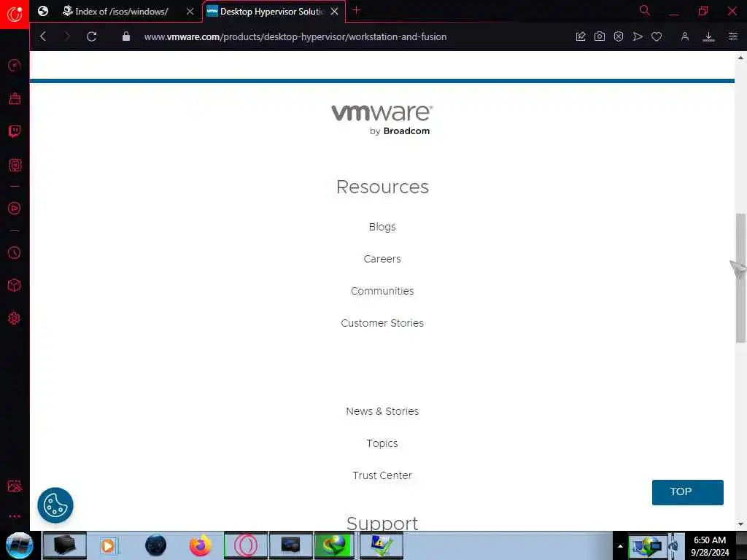
Task: Open the Opera GX main menu logo
Action: point(15,14)
